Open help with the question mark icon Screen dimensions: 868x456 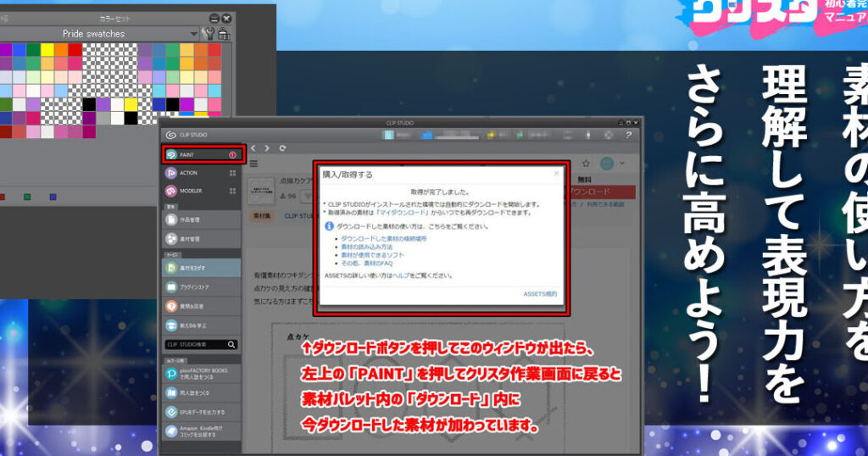pos(628,135)
